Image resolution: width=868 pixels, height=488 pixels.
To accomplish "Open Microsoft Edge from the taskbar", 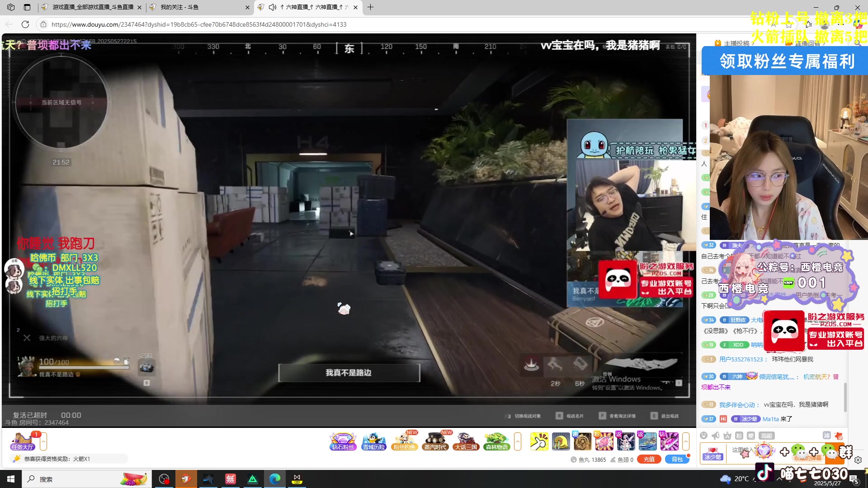I will [274, 479].
